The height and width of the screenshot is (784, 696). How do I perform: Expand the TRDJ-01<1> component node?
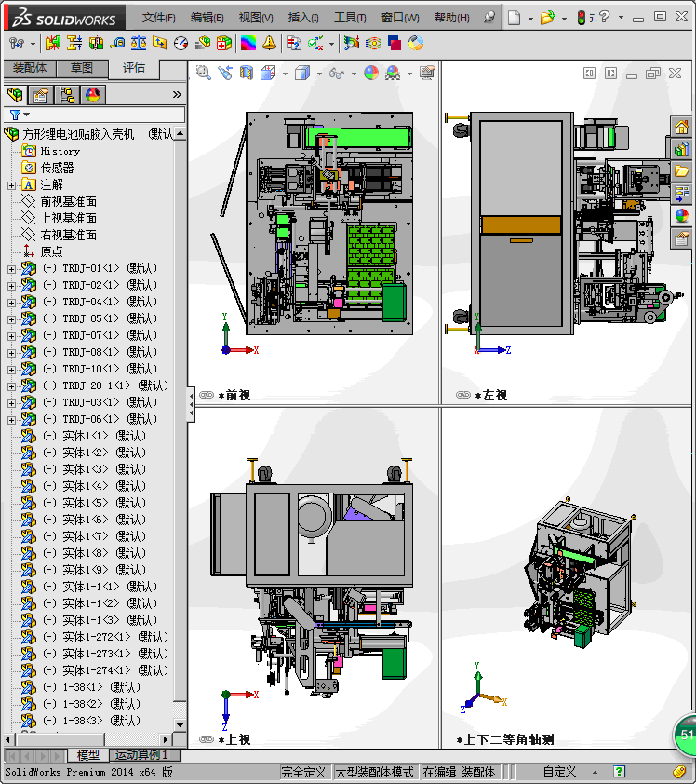pyautogui.click(x=11, y=269)
